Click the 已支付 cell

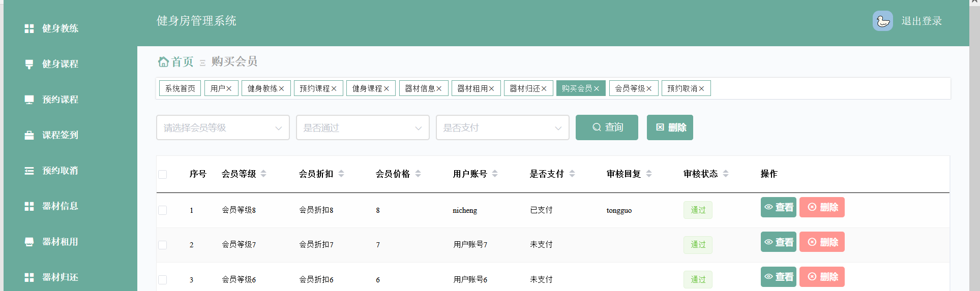pos(541,210)
